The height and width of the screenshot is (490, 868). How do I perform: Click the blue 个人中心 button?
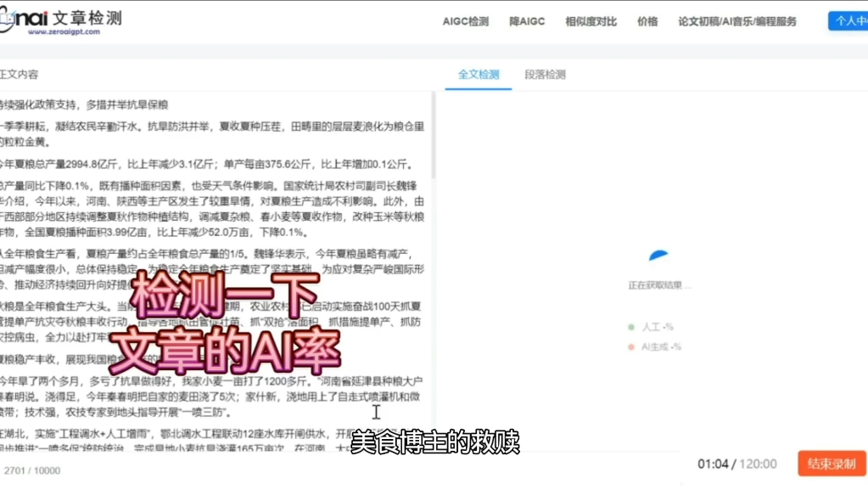point(848,21)
